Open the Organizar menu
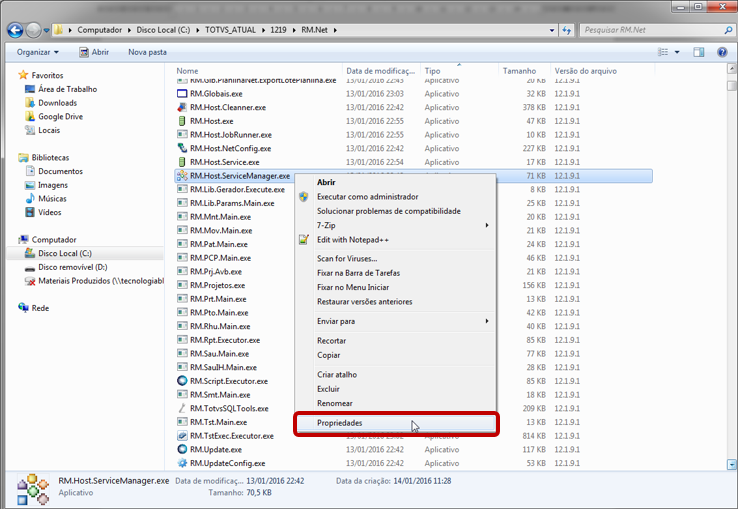This screenshot has height=509, width=738. 38,52
